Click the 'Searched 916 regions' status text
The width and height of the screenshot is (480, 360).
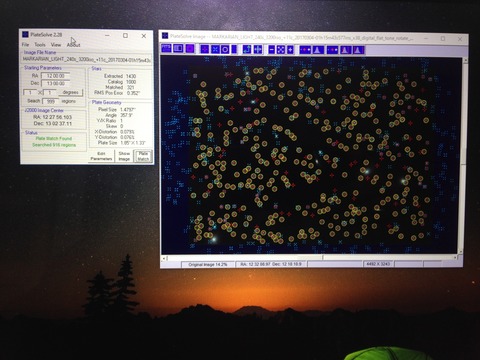pyautogui.click(x=54, y=145)
